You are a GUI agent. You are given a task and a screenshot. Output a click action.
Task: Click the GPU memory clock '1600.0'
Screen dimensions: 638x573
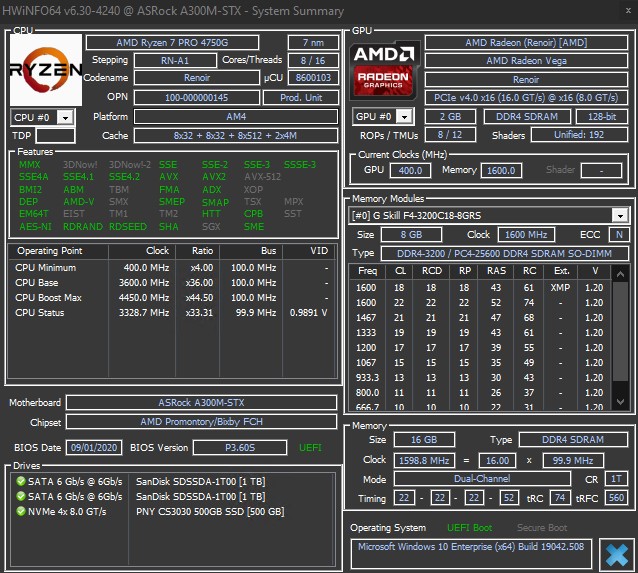point(501,171)
